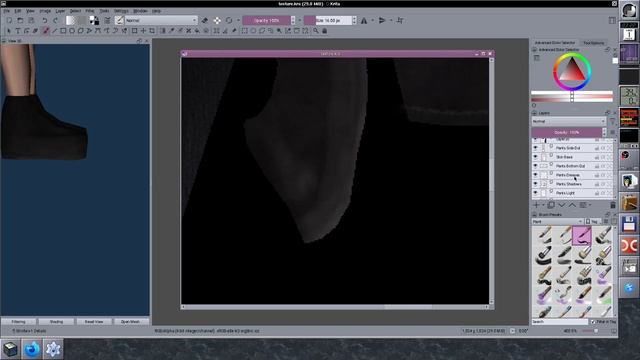640x360 pixels.
Task: Hide the Pants Creases layer
Action: (535, 175)
